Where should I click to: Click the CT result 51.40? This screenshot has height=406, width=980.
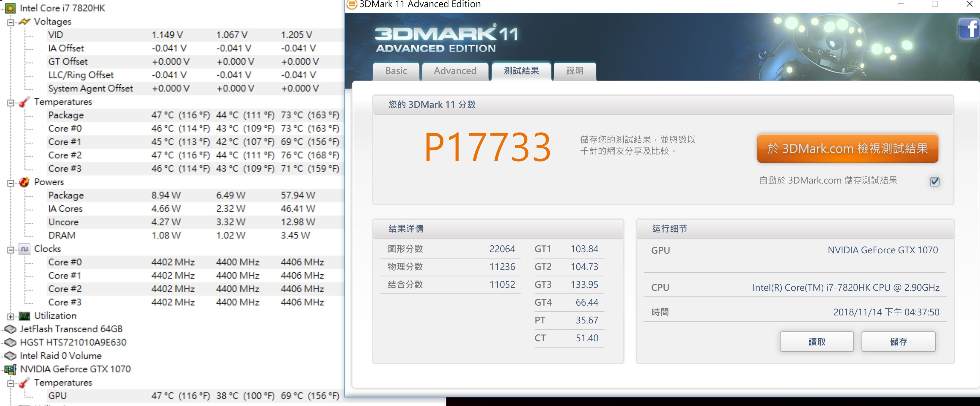(587, 338)
